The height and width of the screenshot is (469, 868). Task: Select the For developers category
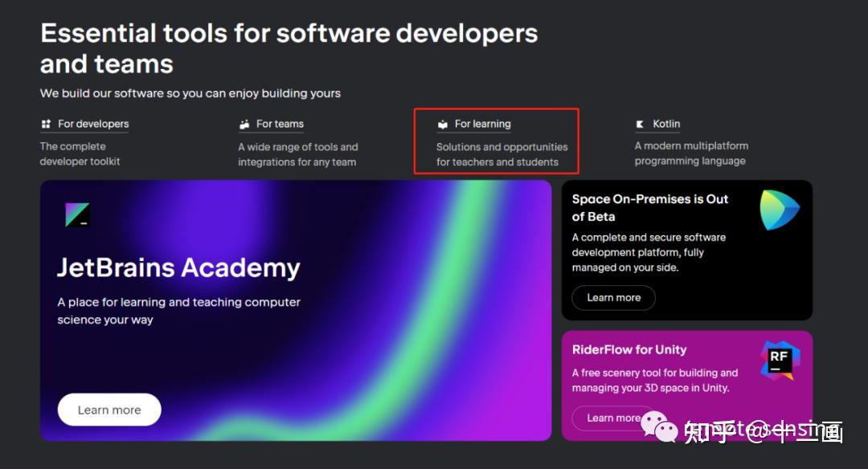pos(93,123)
